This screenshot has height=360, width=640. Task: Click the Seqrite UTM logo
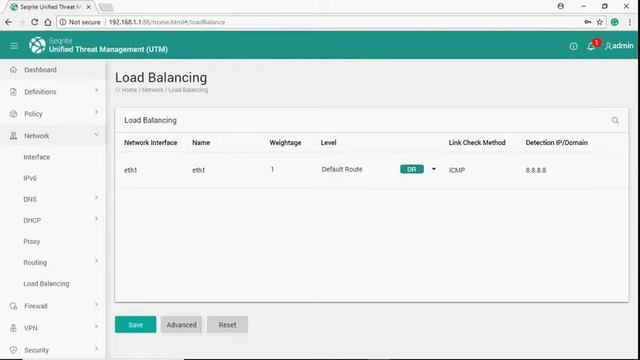point(37,45)
